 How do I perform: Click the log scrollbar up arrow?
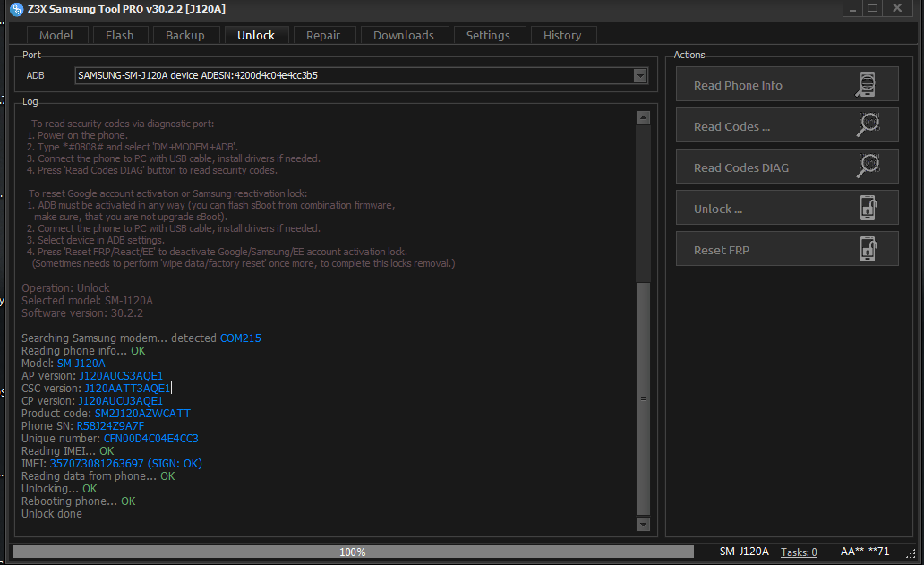[x=643, y=118]
